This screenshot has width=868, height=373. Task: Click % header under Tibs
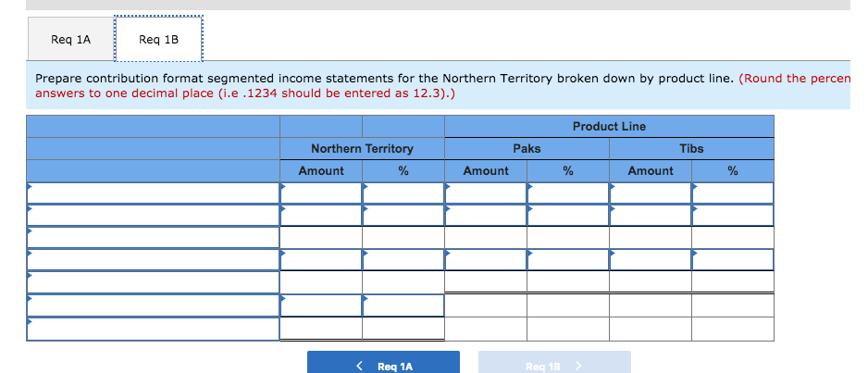point(733,171)
